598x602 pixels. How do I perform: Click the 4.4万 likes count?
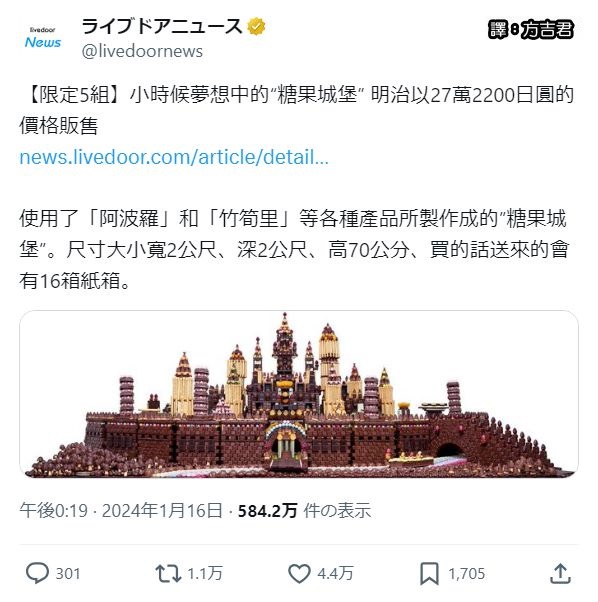pyautogui.click(x=335, y=574)
